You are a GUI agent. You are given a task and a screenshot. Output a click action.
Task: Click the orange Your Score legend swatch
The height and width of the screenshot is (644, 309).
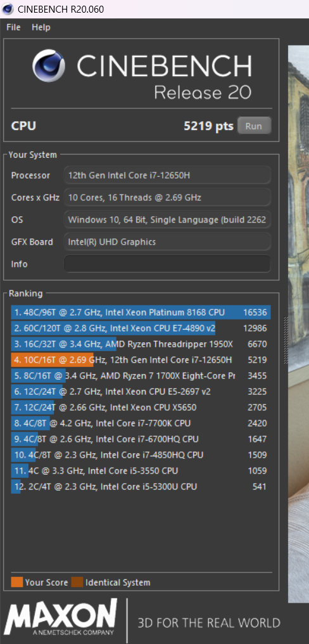point(17,582)
